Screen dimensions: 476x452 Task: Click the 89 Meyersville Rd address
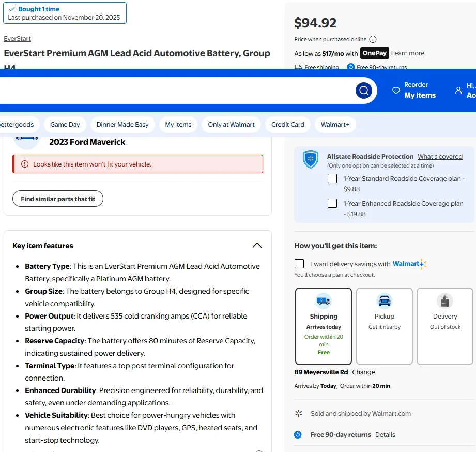(321, 372)
